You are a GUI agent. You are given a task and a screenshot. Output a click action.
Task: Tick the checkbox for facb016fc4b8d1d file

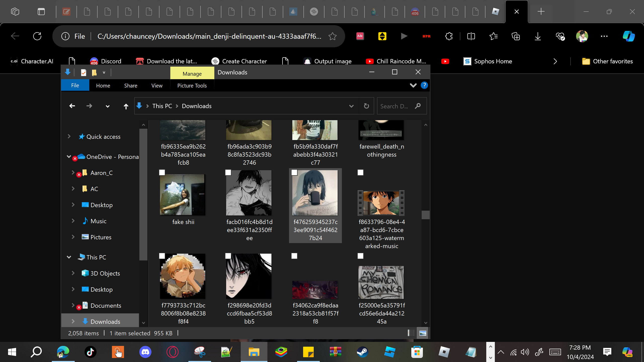click(x=228, y=172)
